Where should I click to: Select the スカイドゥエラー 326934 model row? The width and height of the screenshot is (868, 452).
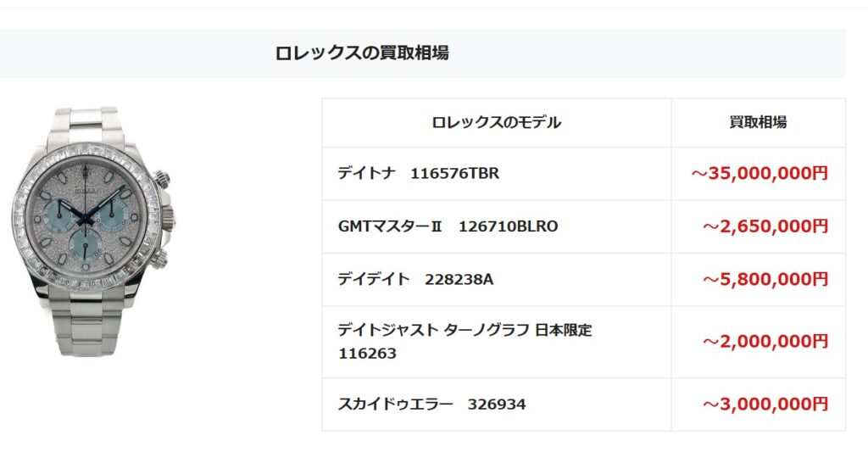coord(583,405)
